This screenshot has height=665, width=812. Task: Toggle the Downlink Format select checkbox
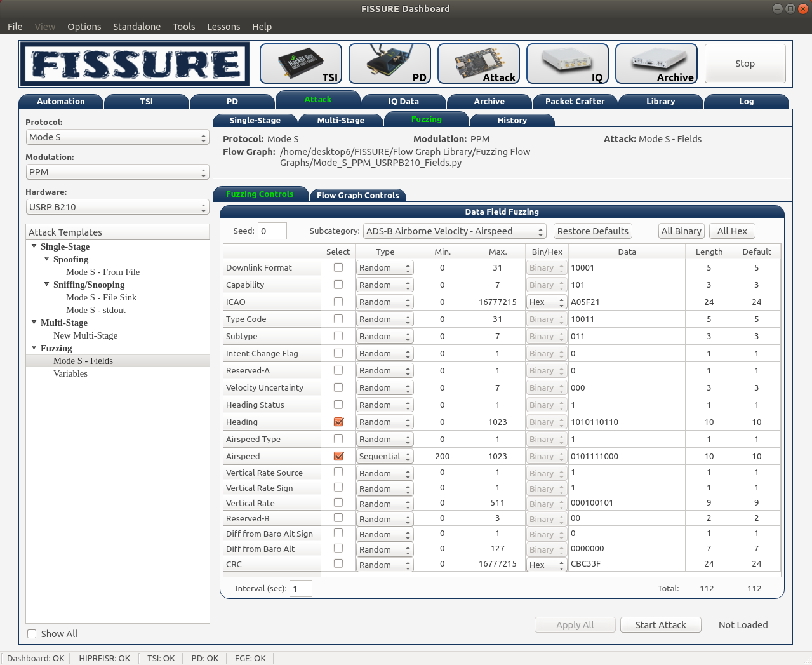tap(338, 267)
